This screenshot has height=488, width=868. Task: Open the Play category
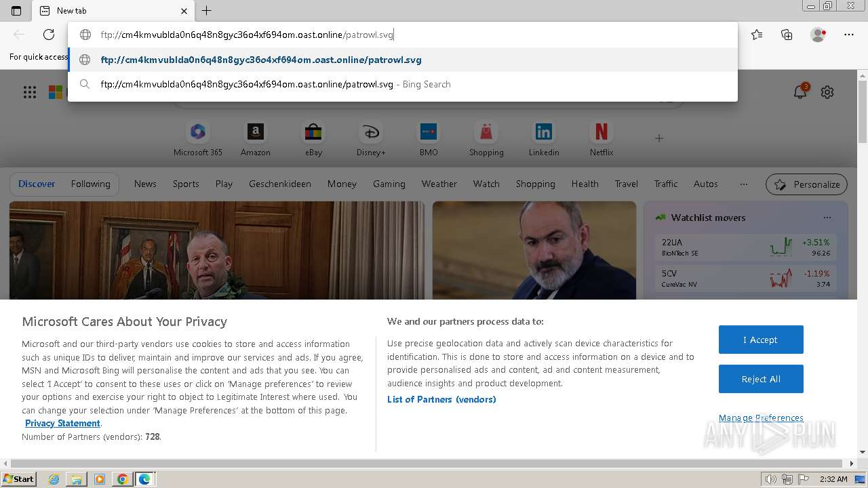(224, 184)
